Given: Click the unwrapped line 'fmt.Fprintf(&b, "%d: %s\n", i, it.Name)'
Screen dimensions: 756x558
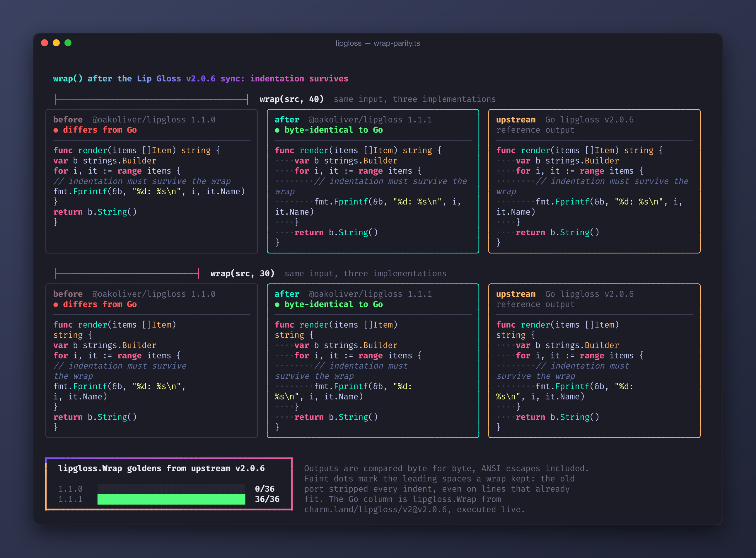Looking at the screenshot, I should [149, 191].
